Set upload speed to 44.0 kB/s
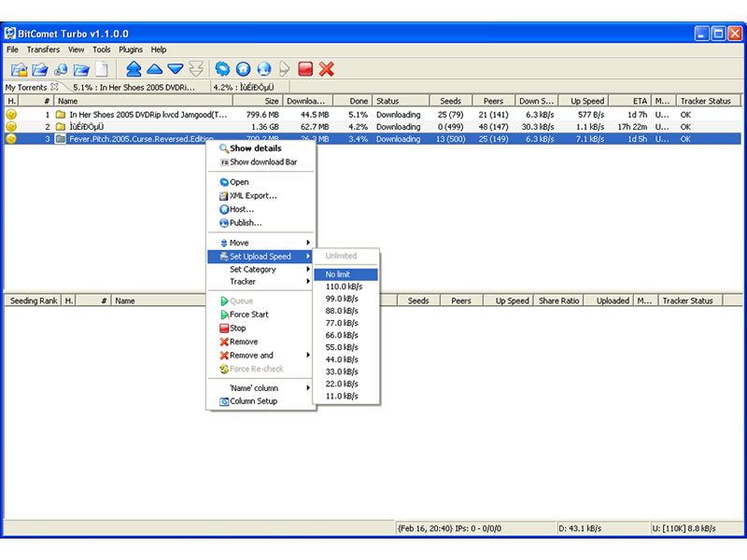The image size is (747, 560). pos(345,359)
